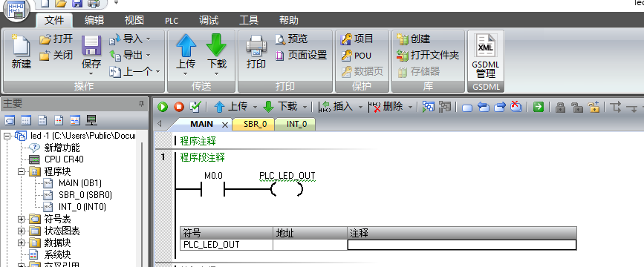Click the Compile checkmark icon

tap(195, 107)
